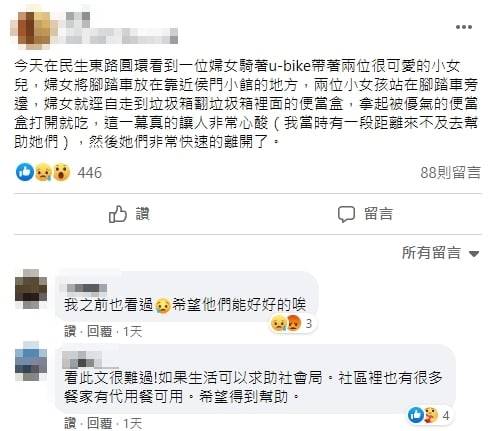Click the thumbs-up icon on the 讚 button
This screenshot has height=431, width=495.
tap(118, 214)
